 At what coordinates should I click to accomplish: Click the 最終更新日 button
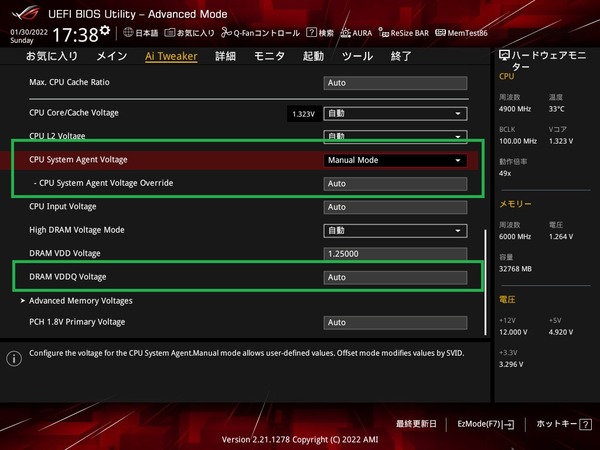pyautogui.click(x=416, y=424)
